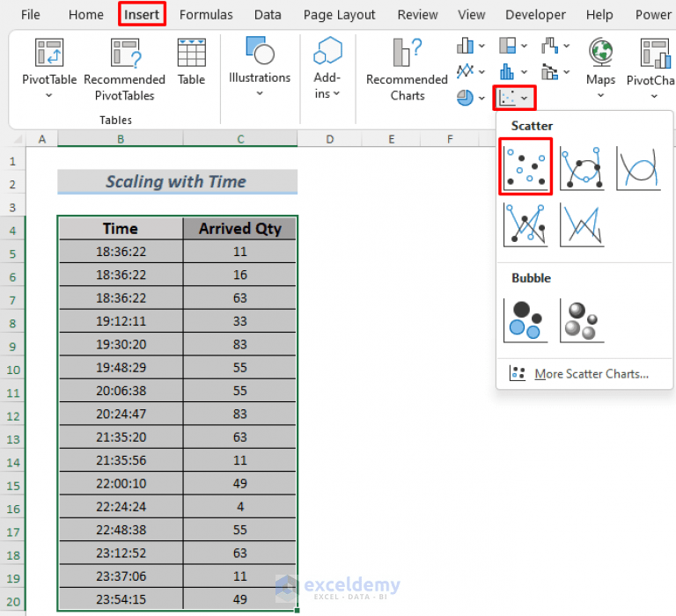The height and width of the screenshot is (616, 676).
Task: Click the hierarchy chart icon
Action: pyautogui.click(x=507, y=45)
